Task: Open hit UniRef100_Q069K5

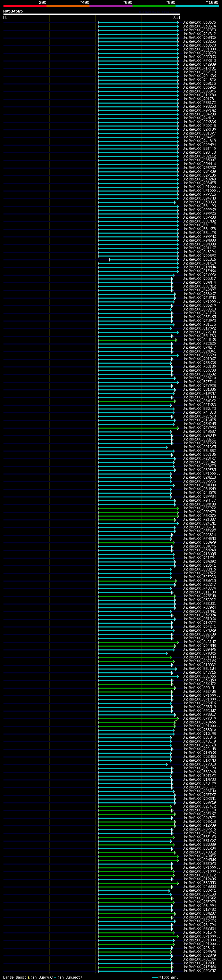Action: [199, 88]
